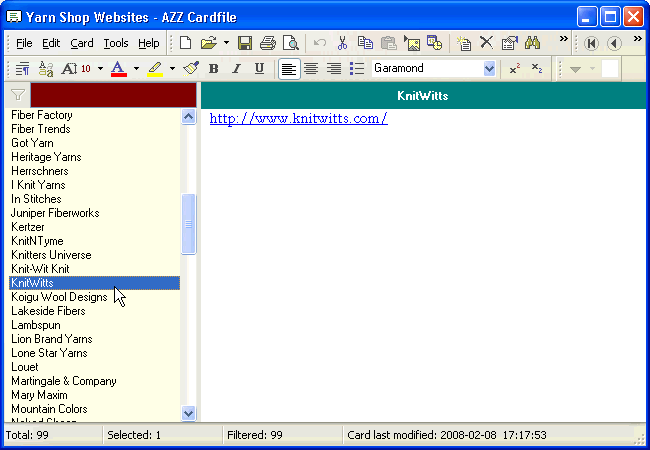Open the Help menu
The width and height of the screenshot is (650, 450).
pos(148,43)
